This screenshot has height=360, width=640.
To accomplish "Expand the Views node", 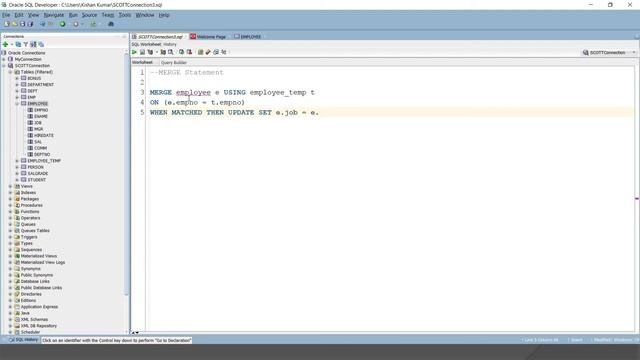I will [x=11, y=186].
